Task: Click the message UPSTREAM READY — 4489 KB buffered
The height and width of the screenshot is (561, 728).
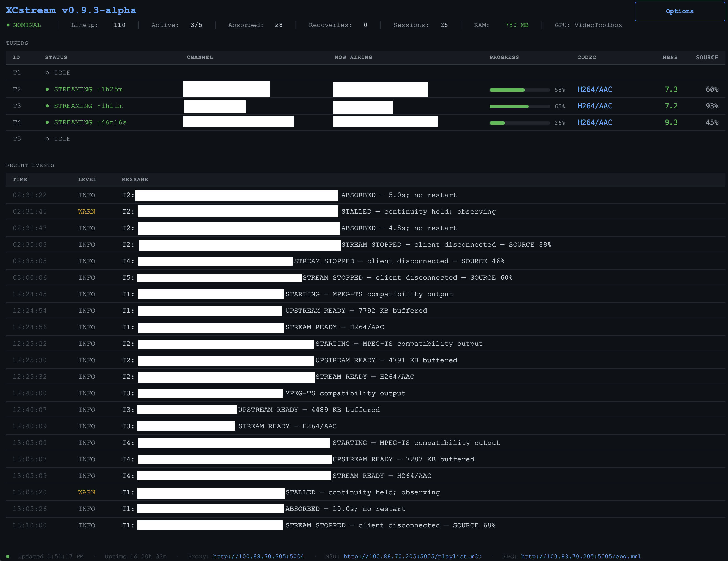Action: tap(309, 410)
